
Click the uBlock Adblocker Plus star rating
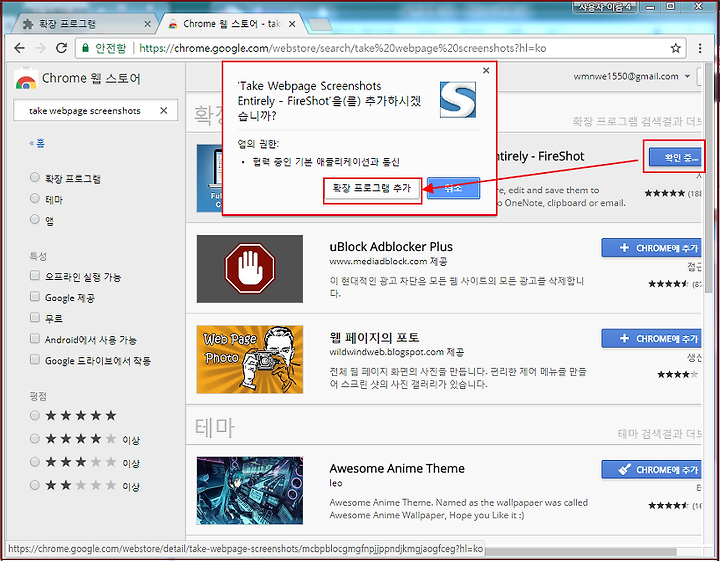668,284
